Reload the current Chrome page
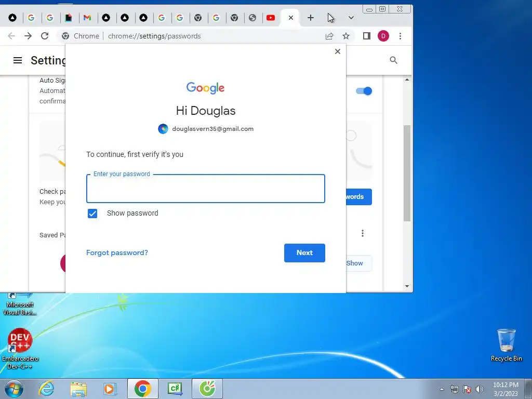 coord(45,36)
